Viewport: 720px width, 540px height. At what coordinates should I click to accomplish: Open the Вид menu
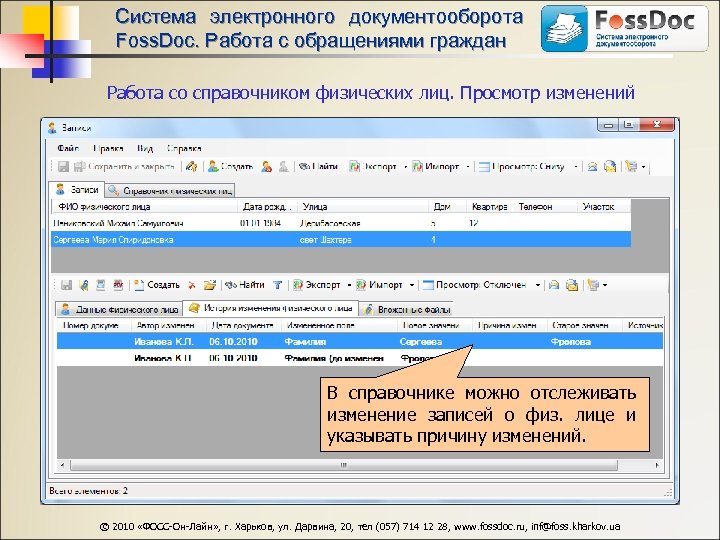[145, 148]
